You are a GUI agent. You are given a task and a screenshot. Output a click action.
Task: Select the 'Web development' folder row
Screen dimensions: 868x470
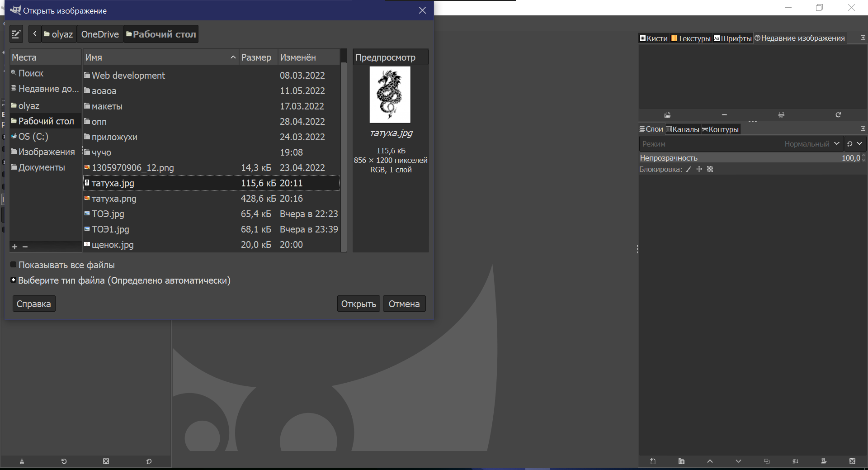pos(211,76)
